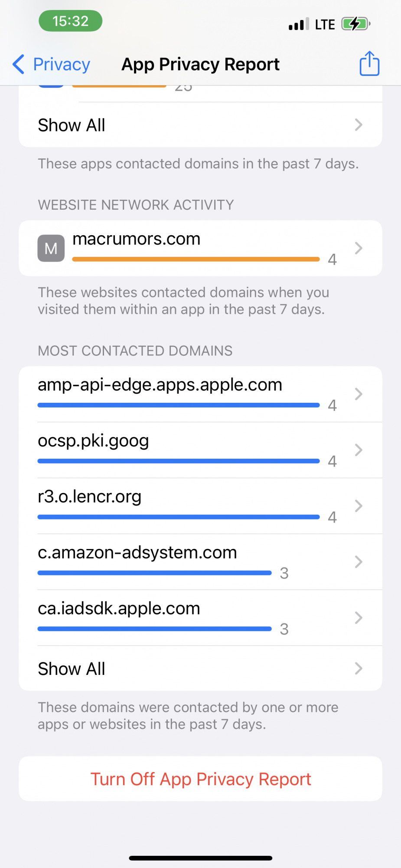Open the macrumors.com chevron

[x=358, y=248]
